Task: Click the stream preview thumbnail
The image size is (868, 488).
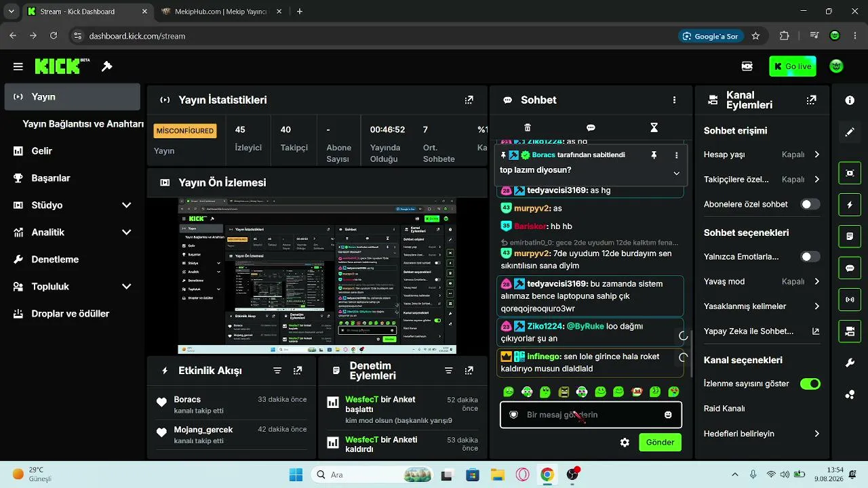Action: pos(317,276)
